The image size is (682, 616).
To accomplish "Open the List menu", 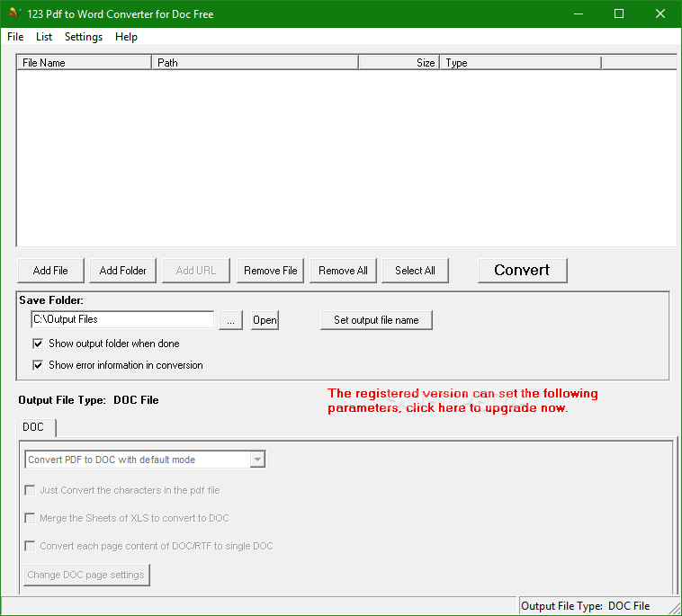I will 44,37.
